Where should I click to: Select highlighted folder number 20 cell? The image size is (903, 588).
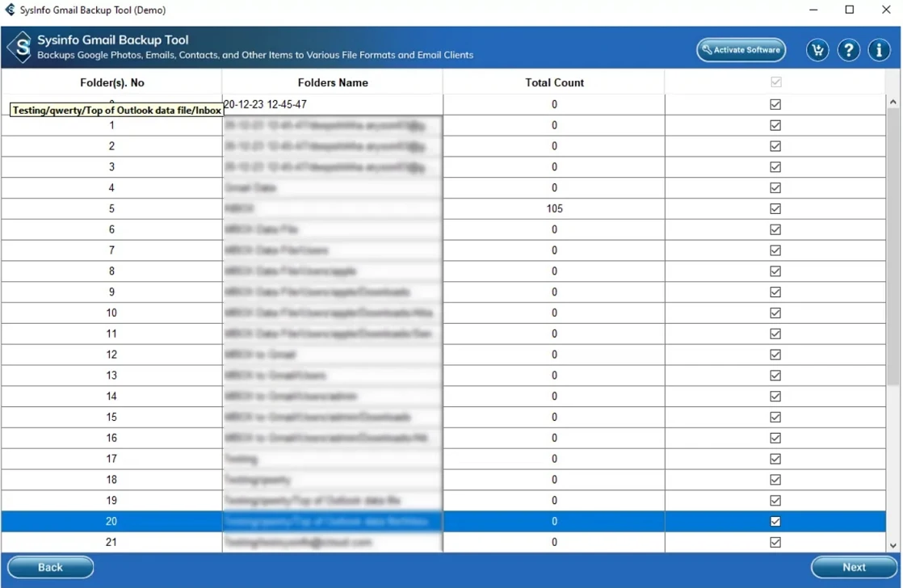[111, 521]
